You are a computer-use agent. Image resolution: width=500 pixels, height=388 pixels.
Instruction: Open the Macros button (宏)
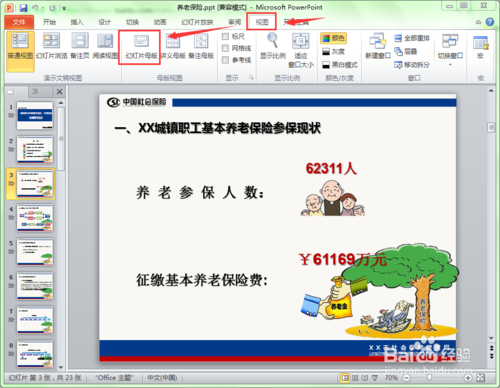click(480, 47)
